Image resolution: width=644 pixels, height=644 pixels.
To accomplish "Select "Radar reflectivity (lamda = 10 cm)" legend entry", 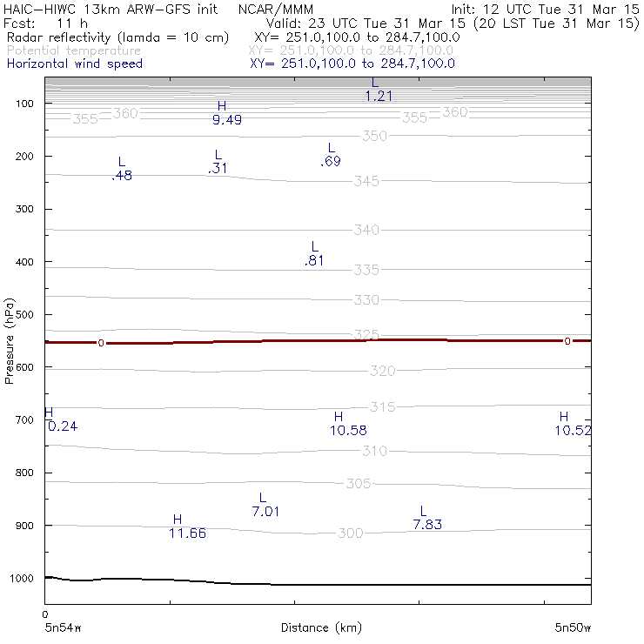I will (x=117, y=37).
